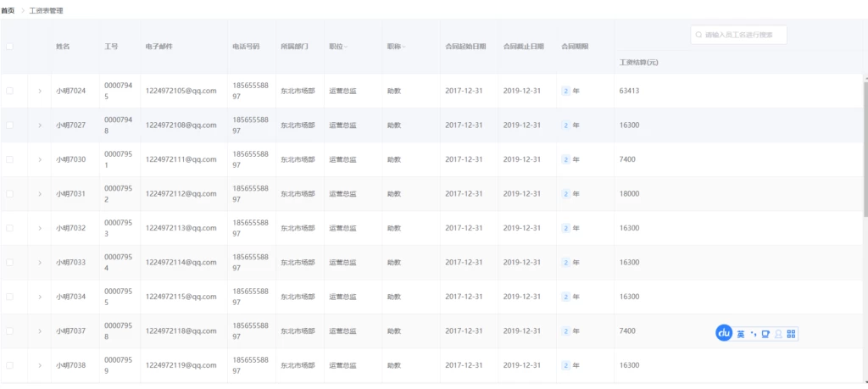Open the IME cup-shaped icon

pos(765,334)
